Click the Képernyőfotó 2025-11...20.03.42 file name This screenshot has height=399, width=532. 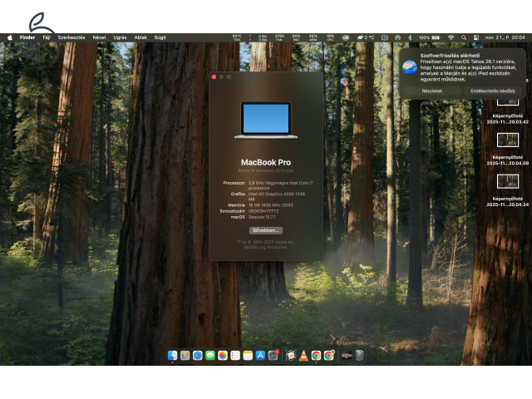coord(508,119)
